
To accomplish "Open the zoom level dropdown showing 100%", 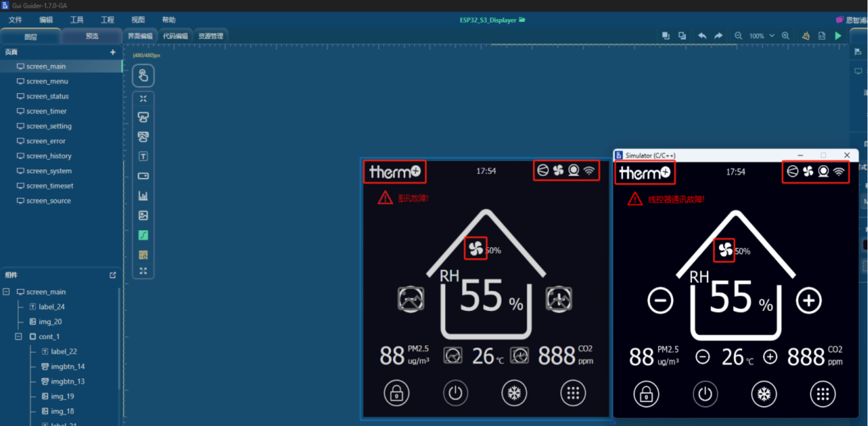I will point(762,36).
